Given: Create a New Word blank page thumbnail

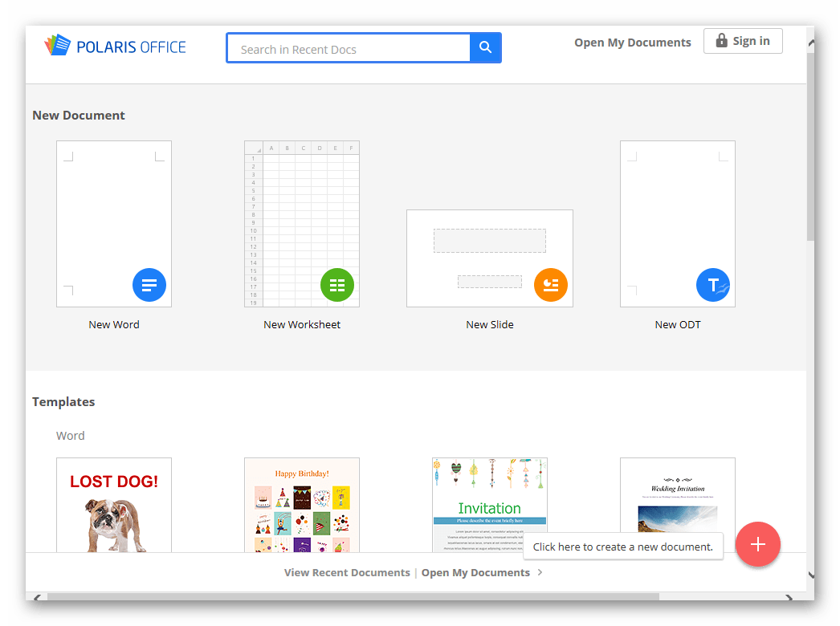Looking at the screenshot, I should (x=114, y=224).
